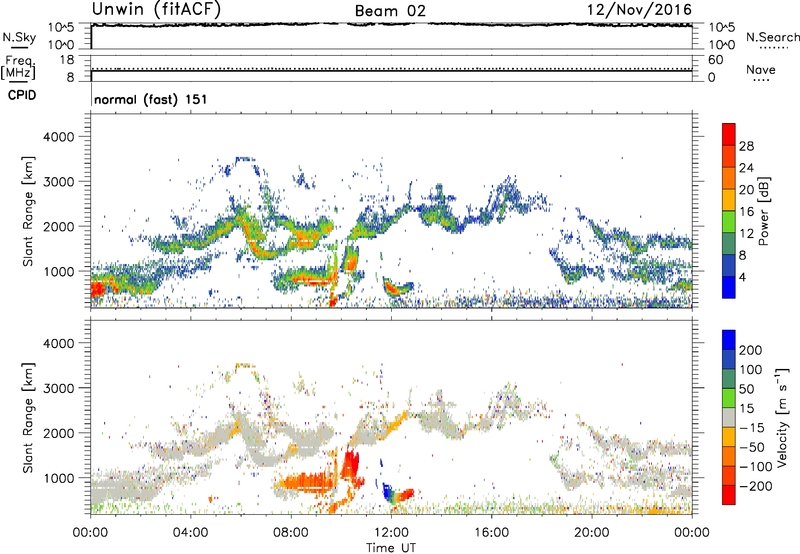Click the '200' Velocity colorbar value
800x554 pixels.
[751, 350]
